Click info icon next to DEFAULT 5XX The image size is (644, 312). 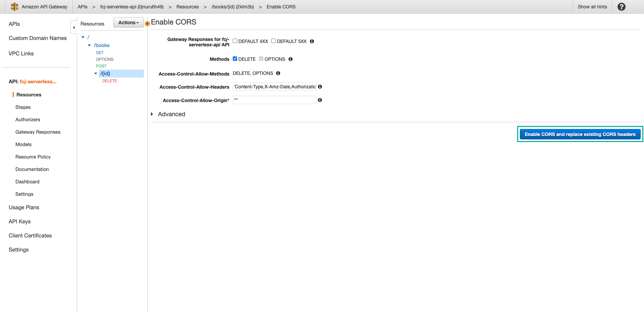312,41
